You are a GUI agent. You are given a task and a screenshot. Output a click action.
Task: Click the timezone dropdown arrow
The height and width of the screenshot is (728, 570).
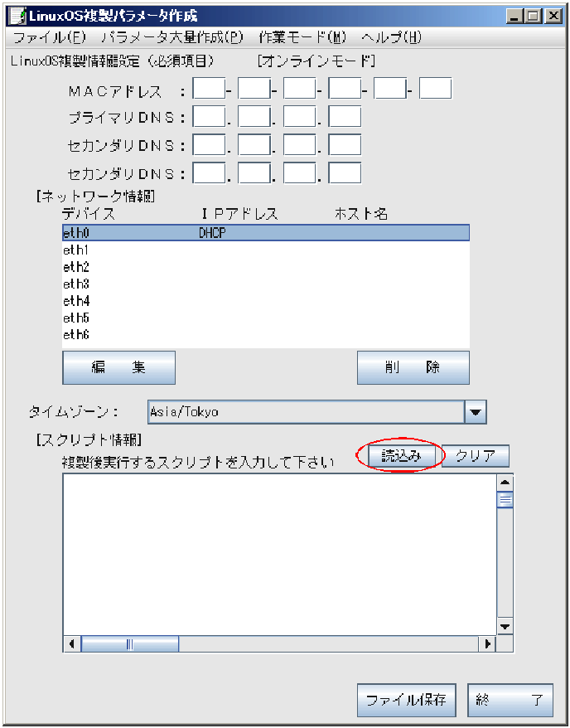click(476, 412)
